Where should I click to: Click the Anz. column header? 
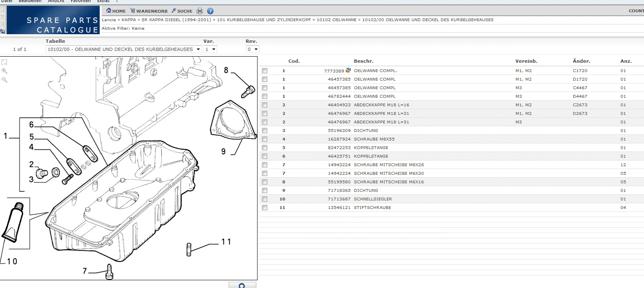tap(626, 61)
